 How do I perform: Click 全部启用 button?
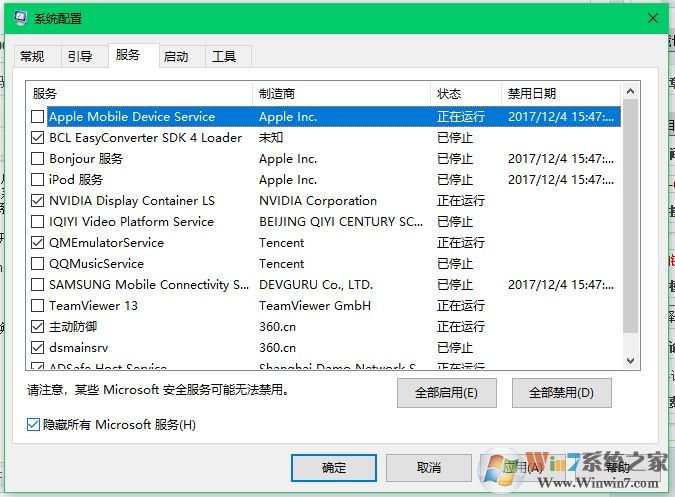(x=446, y=393)
